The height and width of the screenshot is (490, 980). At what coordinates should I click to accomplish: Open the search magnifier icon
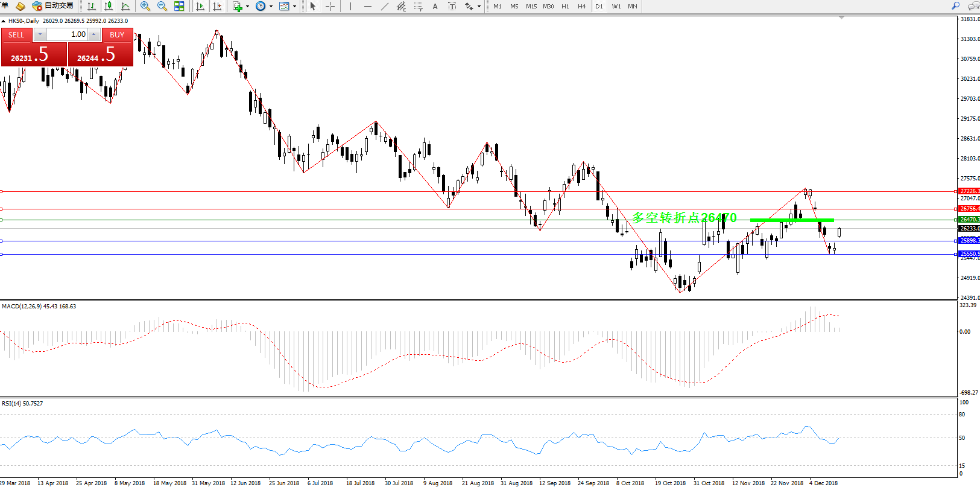coord(955,6)
